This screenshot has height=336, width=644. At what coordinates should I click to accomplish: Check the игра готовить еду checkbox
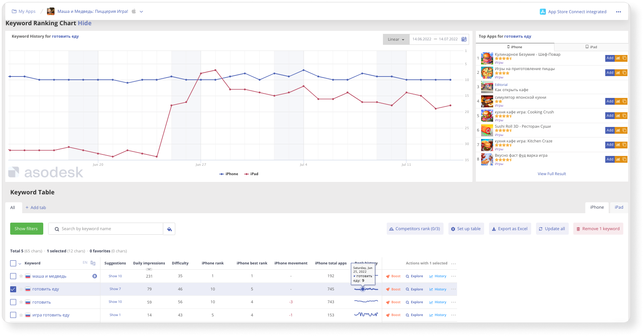(x=13, y=315)
